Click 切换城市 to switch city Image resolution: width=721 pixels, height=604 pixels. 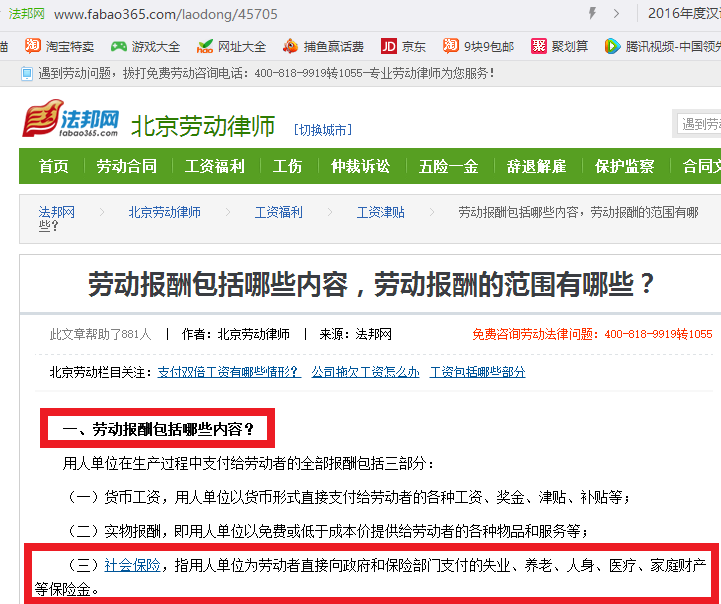click(322, 130)
